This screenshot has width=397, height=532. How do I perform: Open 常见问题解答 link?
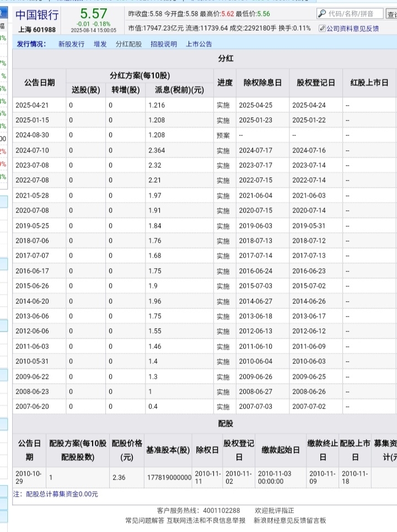144,520
